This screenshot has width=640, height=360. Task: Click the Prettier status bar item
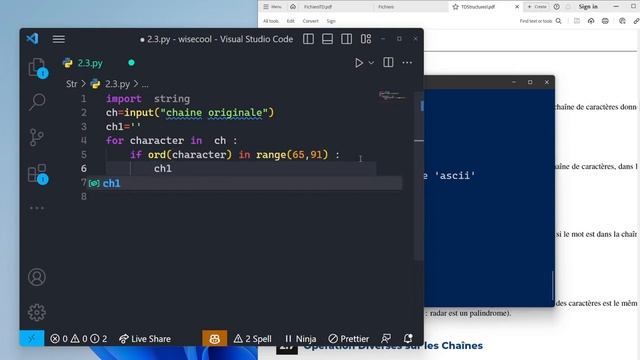click(x=349, y=339)
